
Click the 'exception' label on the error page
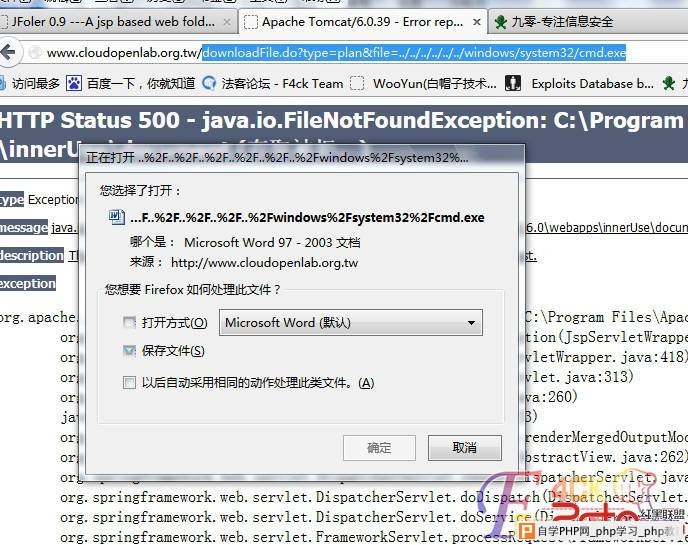click(28, 283)
